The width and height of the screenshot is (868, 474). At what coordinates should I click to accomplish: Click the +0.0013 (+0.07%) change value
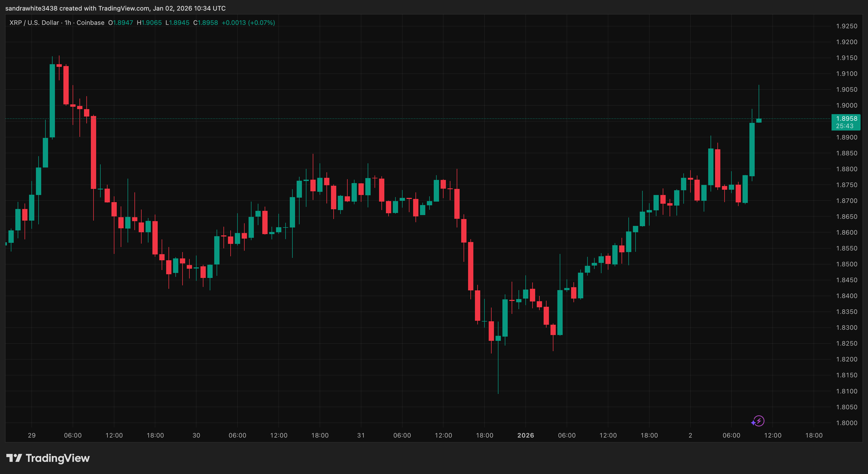tap(248, 22)
